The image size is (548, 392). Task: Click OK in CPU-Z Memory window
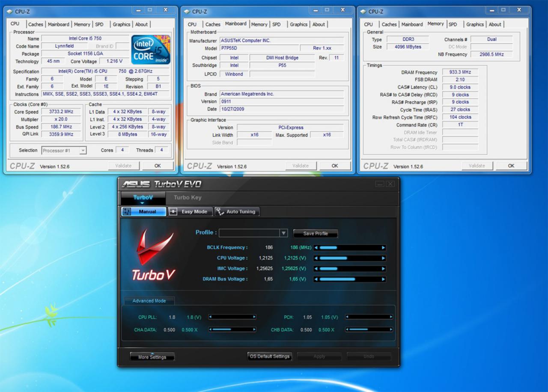pyautogui.click(x=511, y=166)
